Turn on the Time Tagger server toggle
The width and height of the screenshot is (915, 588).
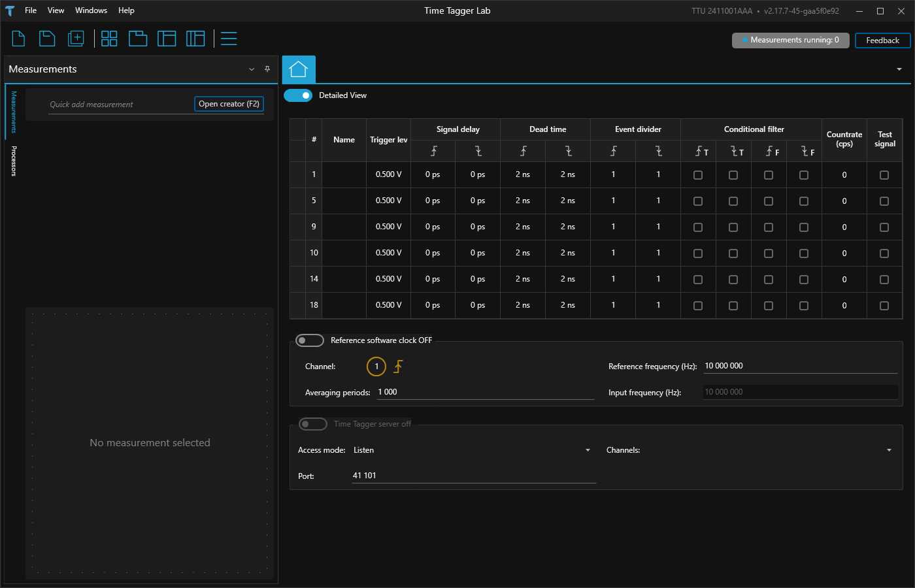(x=313, y=424)
